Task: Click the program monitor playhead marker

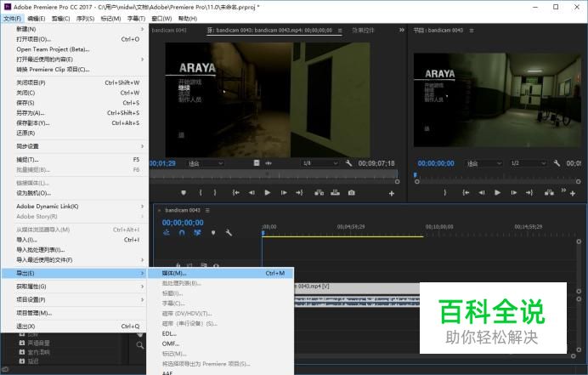Action: coord(416,175)
